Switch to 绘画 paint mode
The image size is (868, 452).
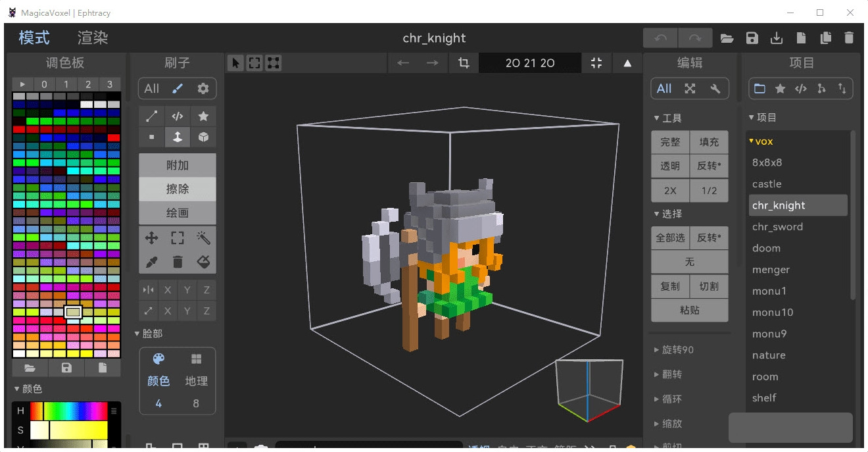(177, 213)
